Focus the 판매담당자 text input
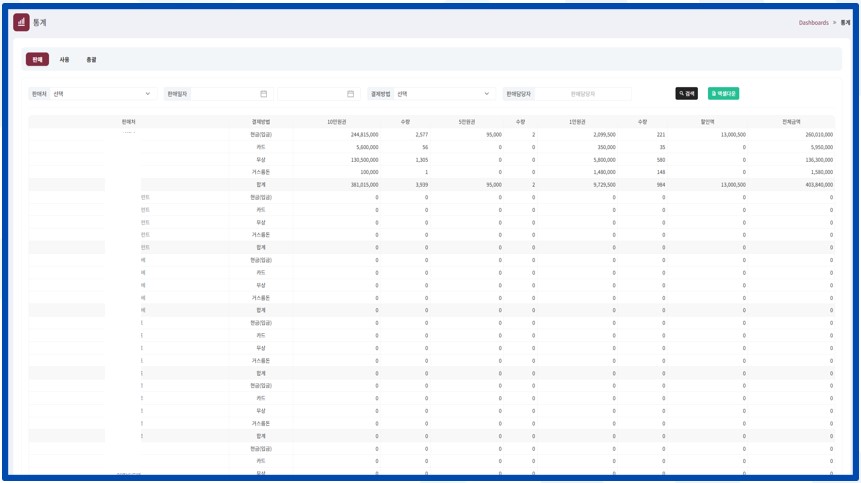The image size is (861, 483). click(583, 94)
